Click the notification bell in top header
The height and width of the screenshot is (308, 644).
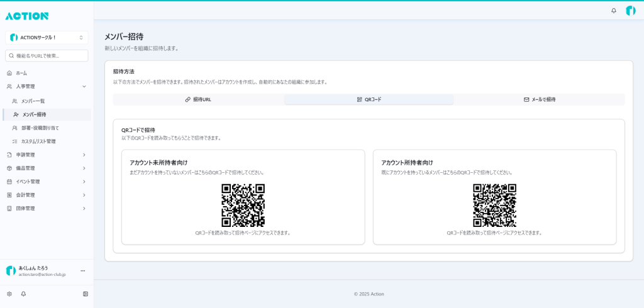click(614, 11)
